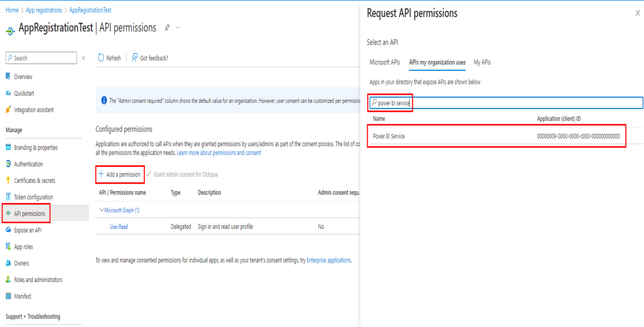This screenshot has height=327, width=644.
Task: Click the Overview icon in sidebar
Action: (x=8, y=76)
